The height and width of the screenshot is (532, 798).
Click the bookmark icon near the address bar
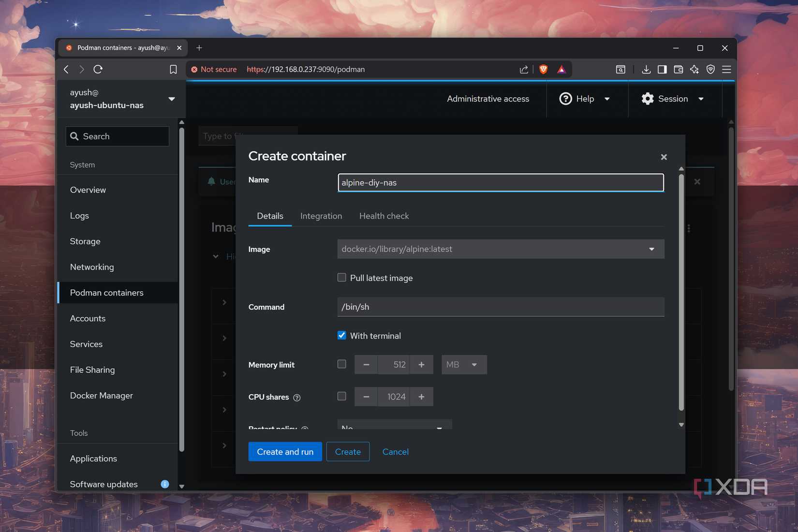173,69
